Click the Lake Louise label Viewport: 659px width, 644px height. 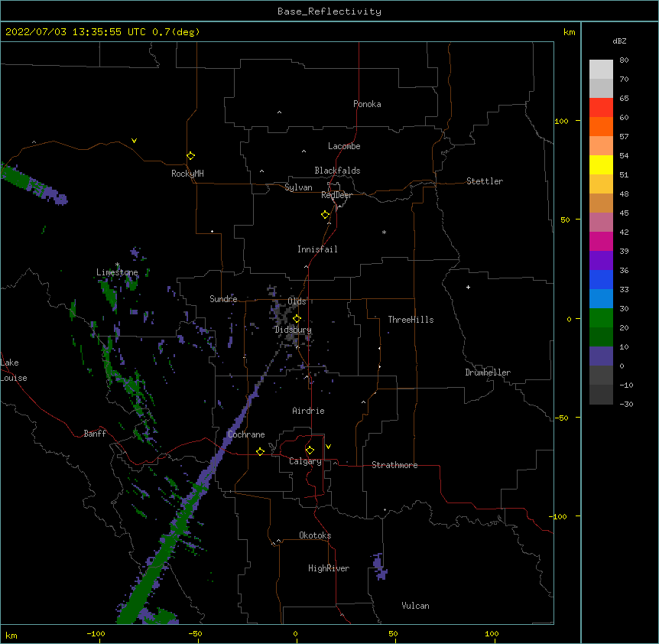14,370
